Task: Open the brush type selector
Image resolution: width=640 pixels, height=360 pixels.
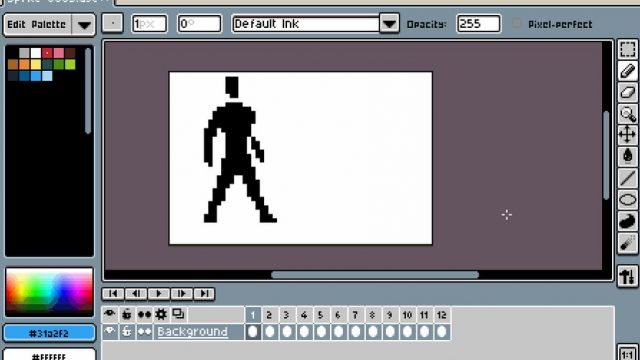Action: tap(112, 24)
